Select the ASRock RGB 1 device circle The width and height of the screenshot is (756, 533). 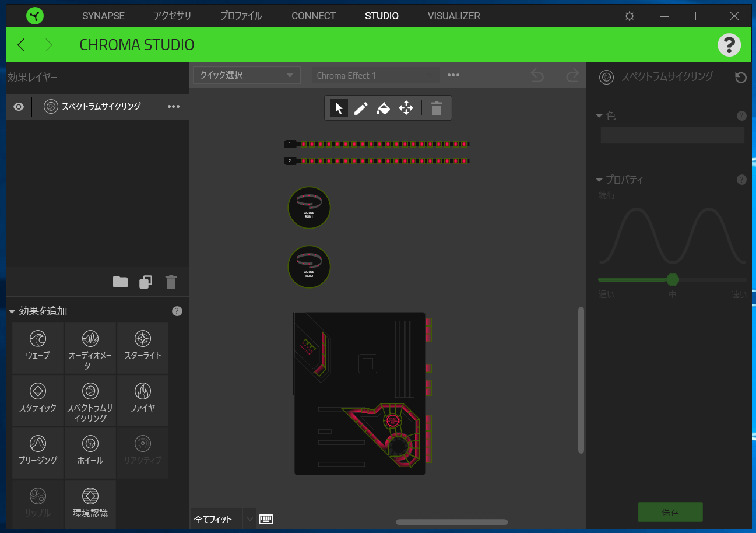[x=309, y=208]
